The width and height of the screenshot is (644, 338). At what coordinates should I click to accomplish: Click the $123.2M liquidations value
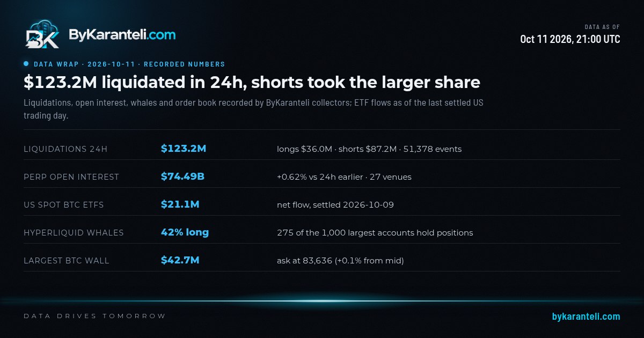click(183, 149)
